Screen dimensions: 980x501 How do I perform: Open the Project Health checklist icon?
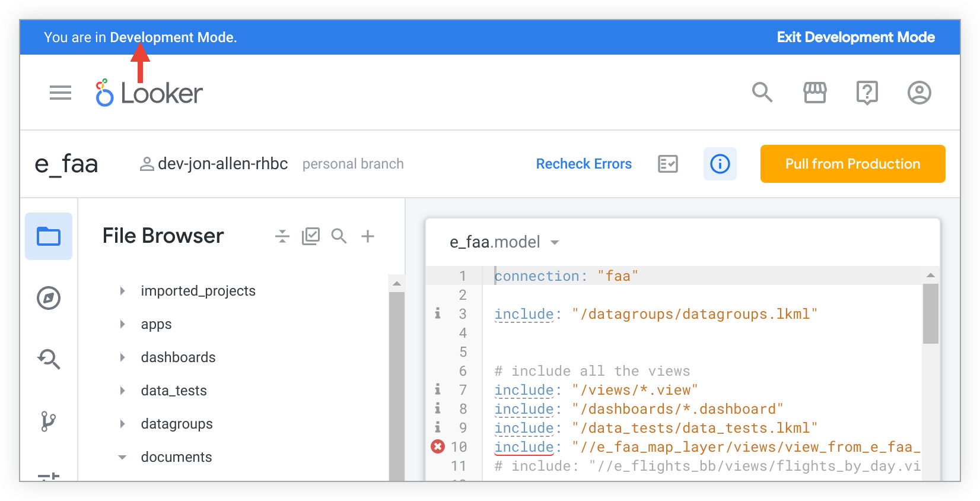click(x=667, y=164)
